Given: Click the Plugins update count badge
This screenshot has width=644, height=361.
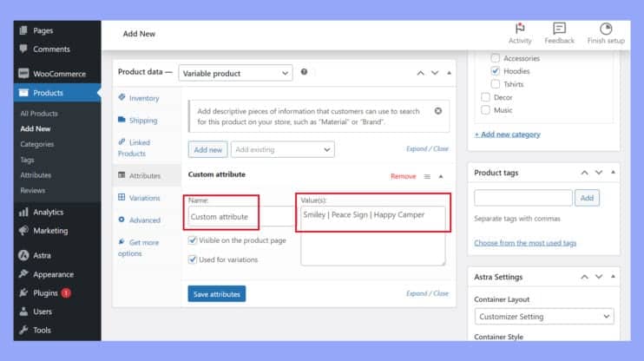Looking at the screenshot, I should point(66,292).
